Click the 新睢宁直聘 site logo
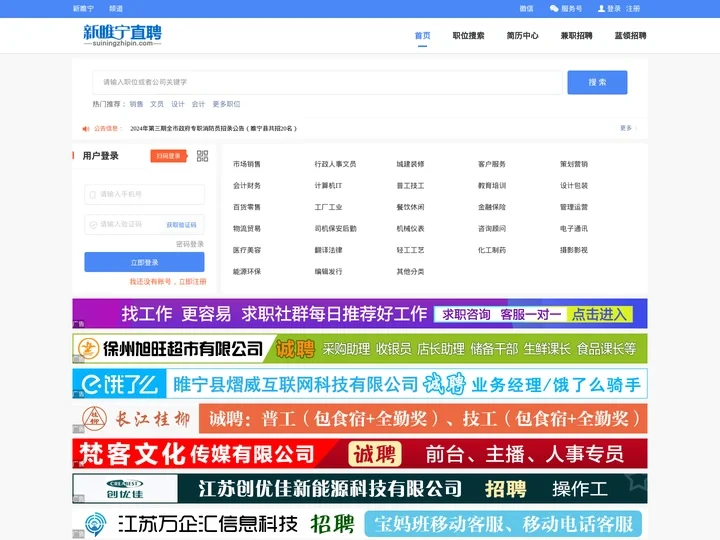Viewport: 720px width, 540px height. (x=122, y=35)
